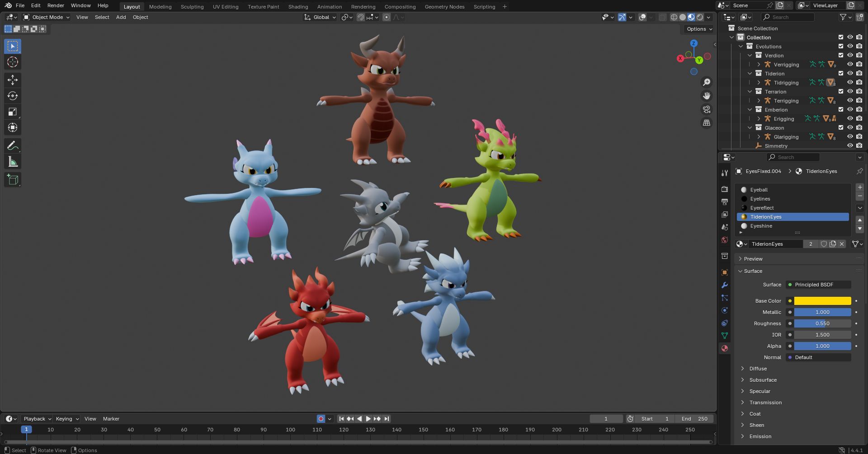Open the Physics properties tab
The image size is (868, 454).
pos(725,310)
